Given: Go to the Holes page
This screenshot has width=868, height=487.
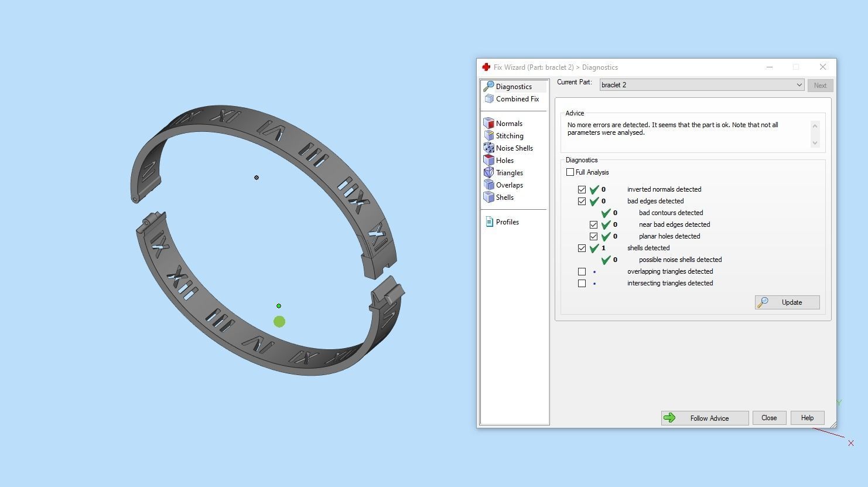Looking at the screenshot, I should point(505,161).
